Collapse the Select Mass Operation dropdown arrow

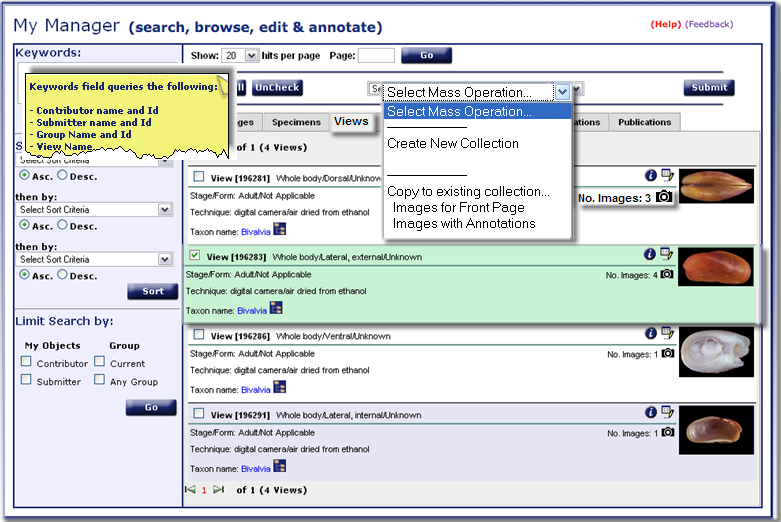coord(562,92)
